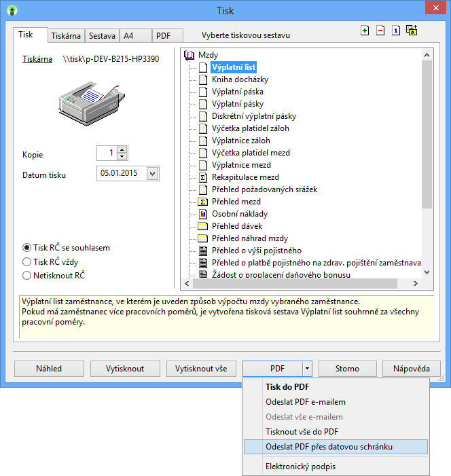
Task: Click the red minus remove-report icon
Action: [380, 31]
